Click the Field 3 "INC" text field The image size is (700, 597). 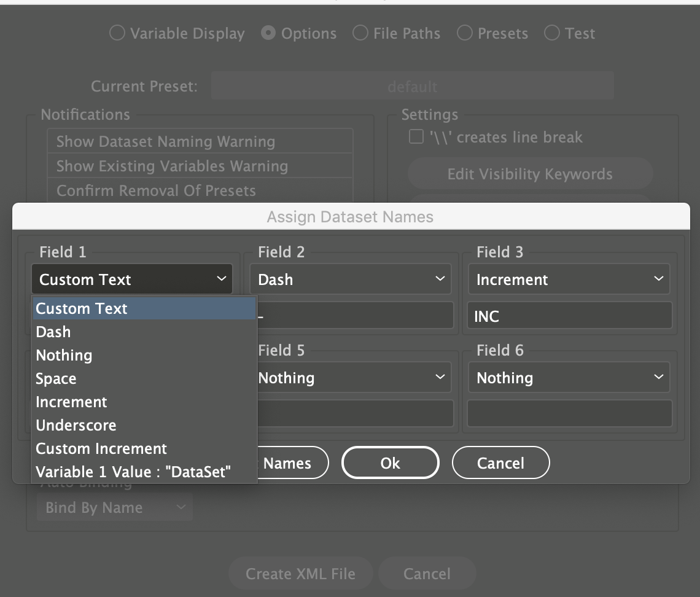tap(569, 316)
